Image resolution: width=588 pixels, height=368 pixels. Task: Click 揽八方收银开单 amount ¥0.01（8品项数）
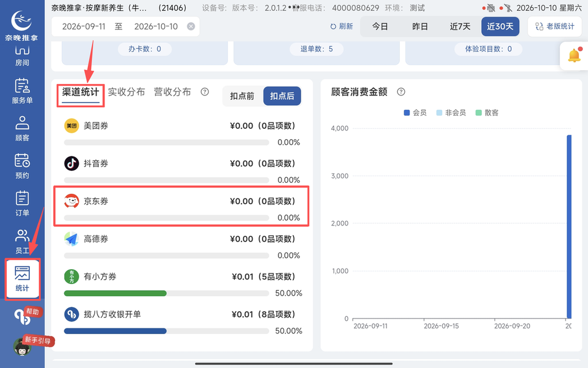(264, 315)
